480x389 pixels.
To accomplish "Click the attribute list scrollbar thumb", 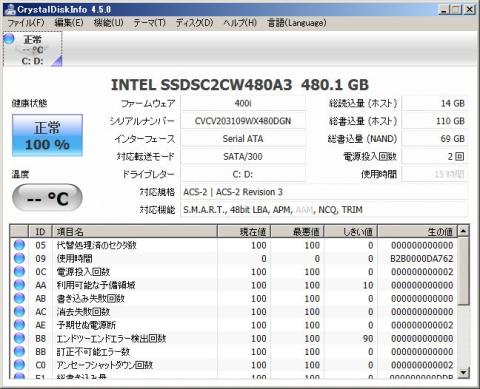I will [463, 271].
